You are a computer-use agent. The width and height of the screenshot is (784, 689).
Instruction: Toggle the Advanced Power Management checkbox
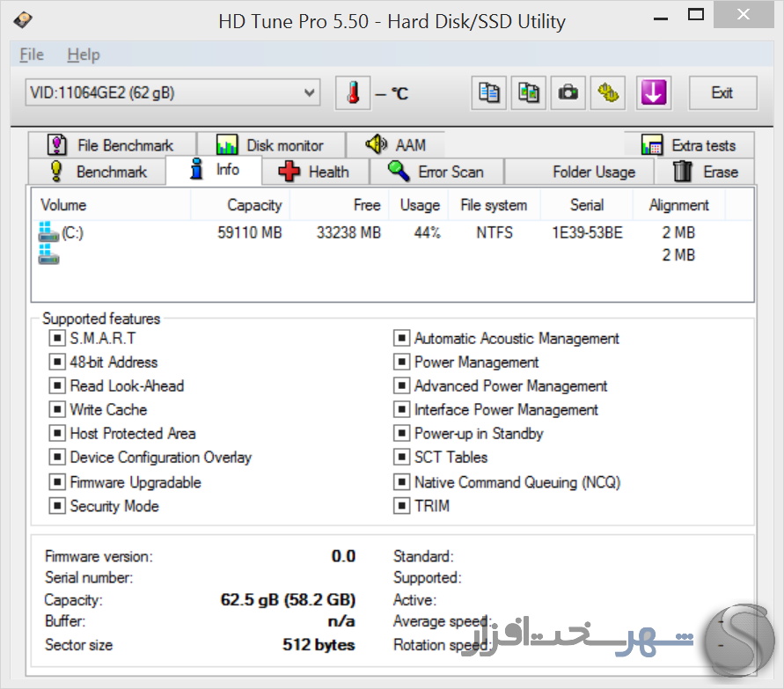click(401, 385)
